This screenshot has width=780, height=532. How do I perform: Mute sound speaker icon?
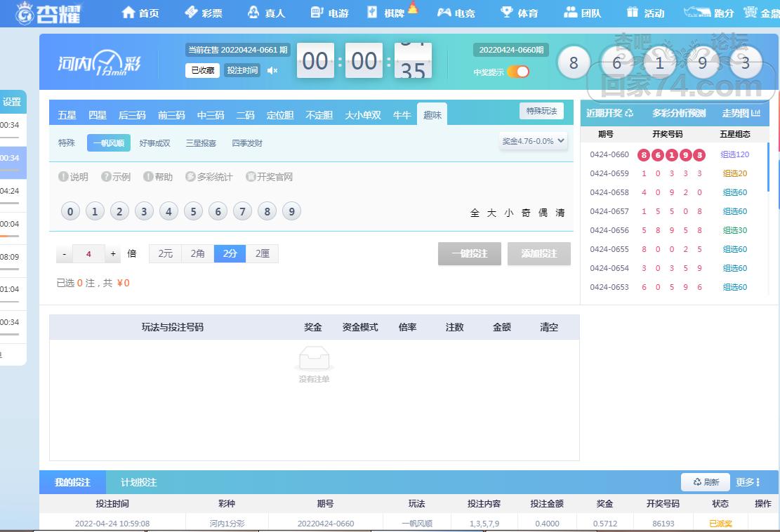(x=272, y=71)
